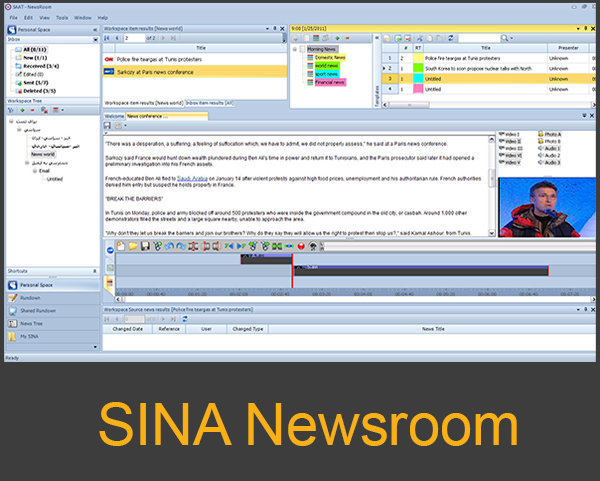Image resolution: width=600 pixels, height=481 pixels.
Task: Click the blue round arrow icon beside timeline
Action: click(x=110, y=250)
